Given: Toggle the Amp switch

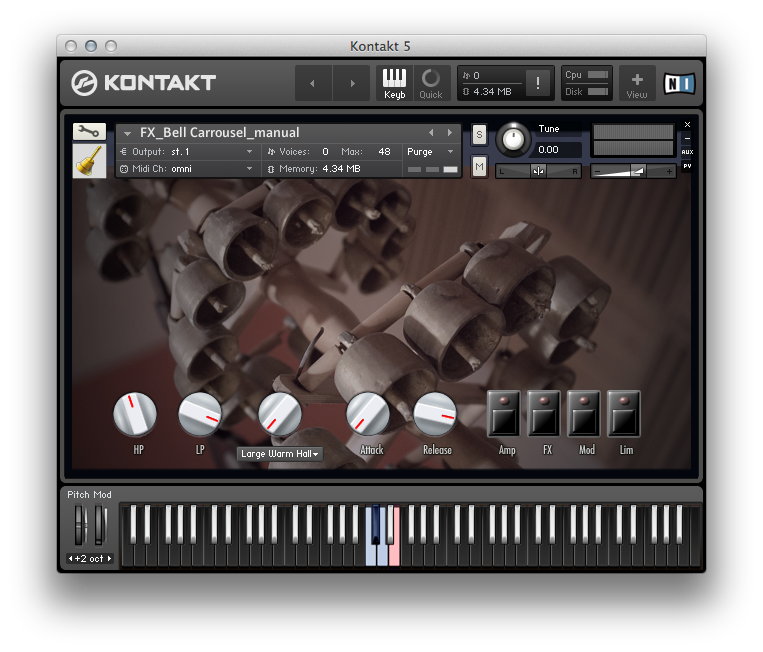Looking at the screenshot, I should 504,414.
